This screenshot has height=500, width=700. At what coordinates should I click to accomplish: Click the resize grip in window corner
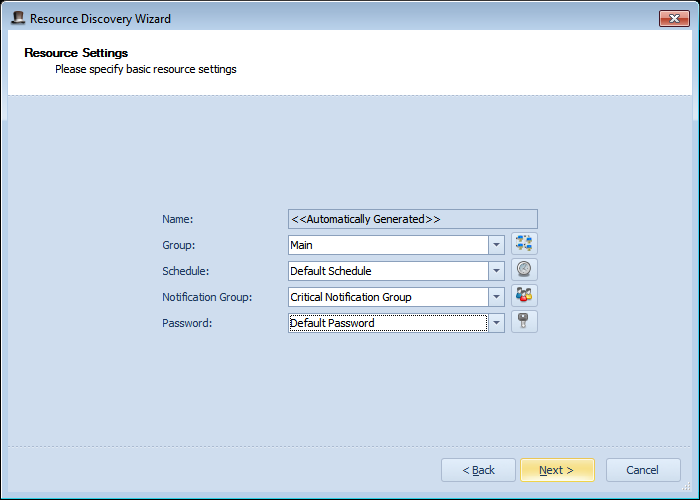point(687,487)
